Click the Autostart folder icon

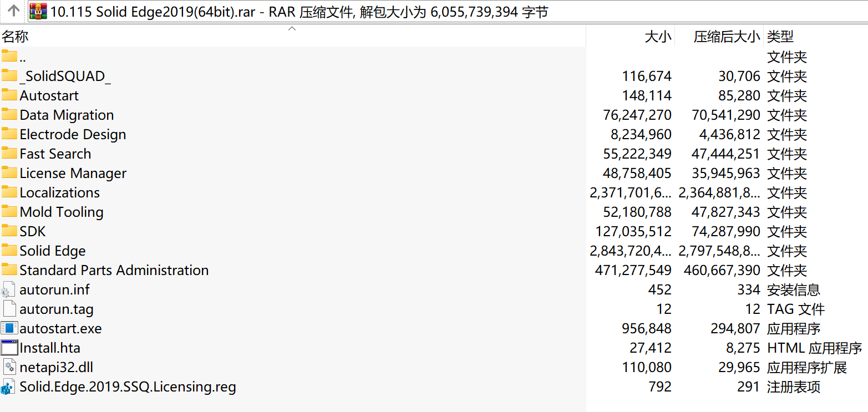tap(9, 95)
